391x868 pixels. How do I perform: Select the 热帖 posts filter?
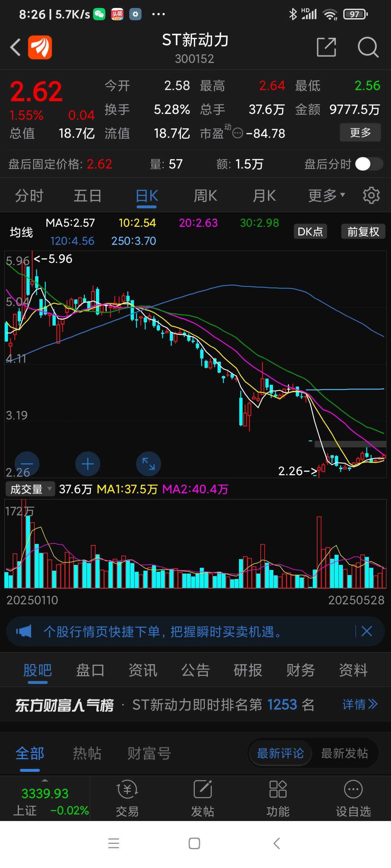(87, 754)
